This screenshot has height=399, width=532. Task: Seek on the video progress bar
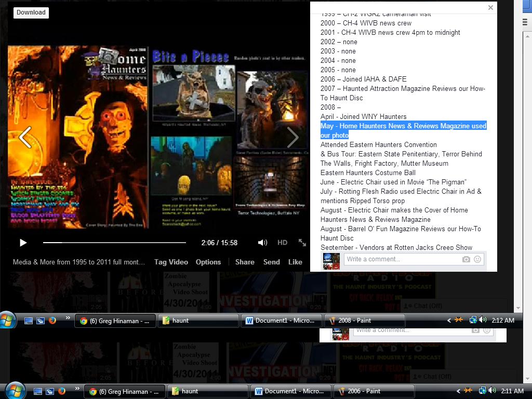click(114, 243)
